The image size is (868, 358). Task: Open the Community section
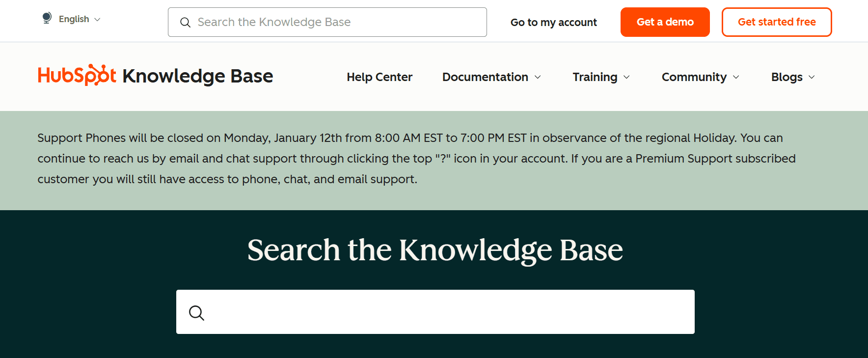click(x=694, y=77)
